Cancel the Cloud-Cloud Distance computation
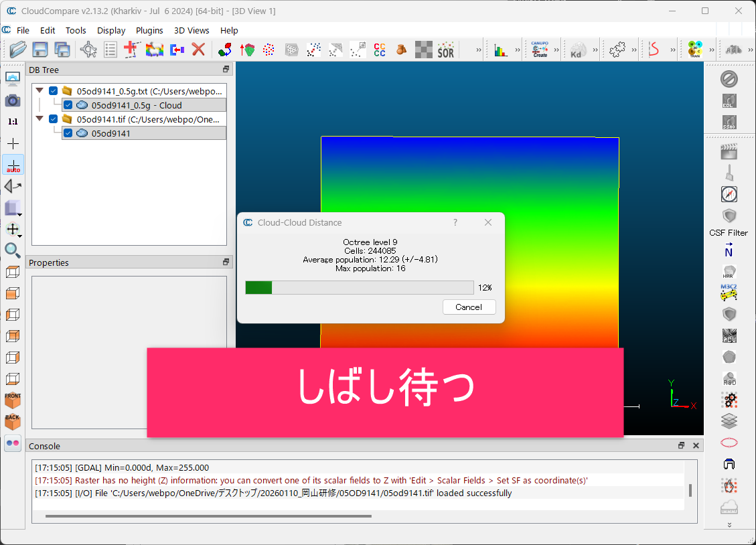The height and width of the screenshot is (545, 756). coord(469,307)
